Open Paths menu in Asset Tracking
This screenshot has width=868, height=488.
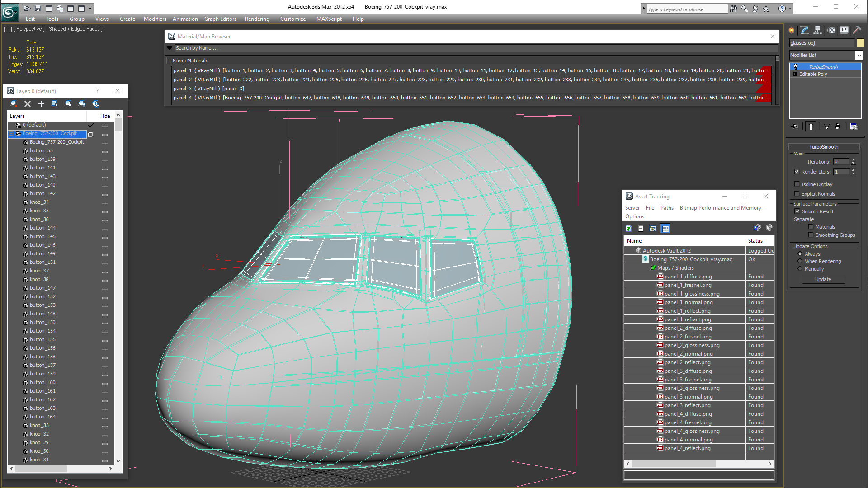coord(667,208)
